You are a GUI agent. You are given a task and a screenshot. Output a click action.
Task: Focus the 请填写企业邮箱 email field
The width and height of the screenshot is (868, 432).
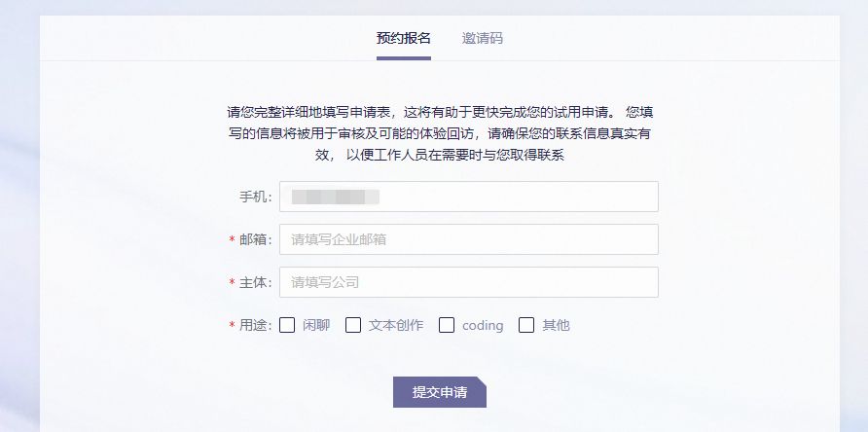tap(468, 239)
